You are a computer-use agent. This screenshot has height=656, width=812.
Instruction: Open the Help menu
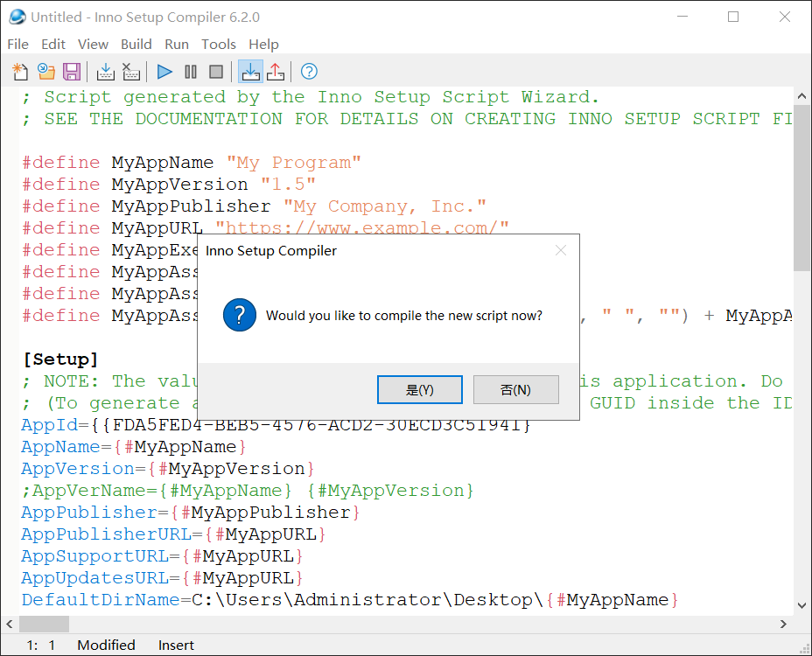pos(263,45)
